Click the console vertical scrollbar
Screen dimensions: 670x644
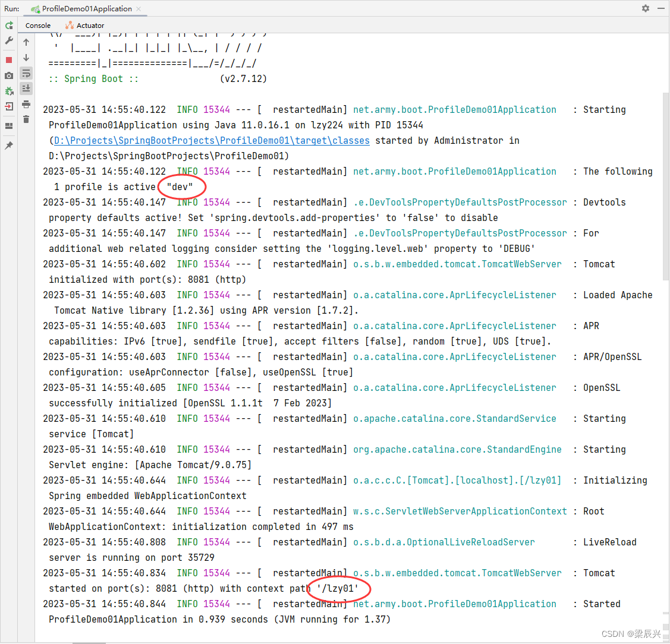[666, 186]
